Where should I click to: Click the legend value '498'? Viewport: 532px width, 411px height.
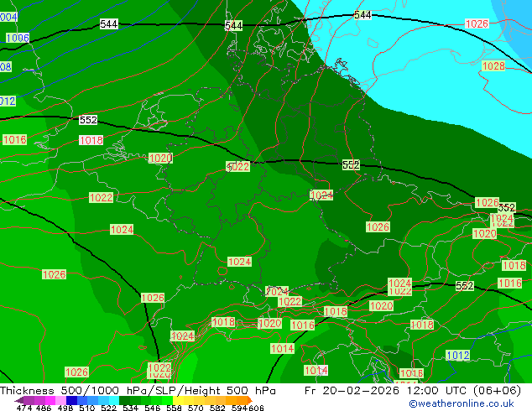65,408
